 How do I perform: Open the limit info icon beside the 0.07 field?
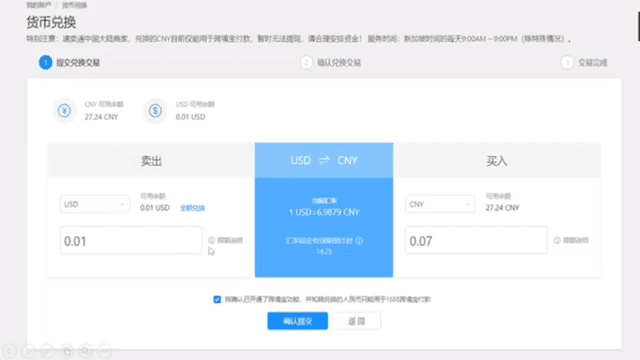(x=557, y=240)
